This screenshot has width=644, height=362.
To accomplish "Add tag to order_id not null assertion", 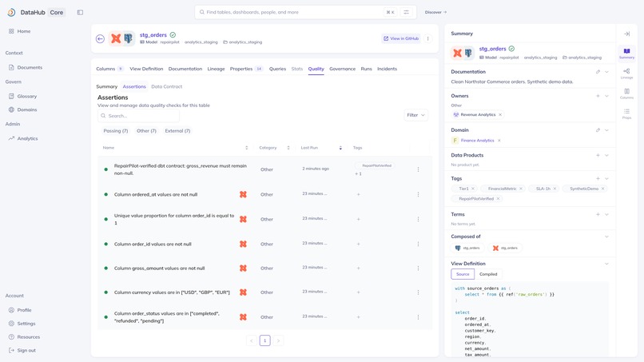I will pyautogui.click(x=359, y=244).
